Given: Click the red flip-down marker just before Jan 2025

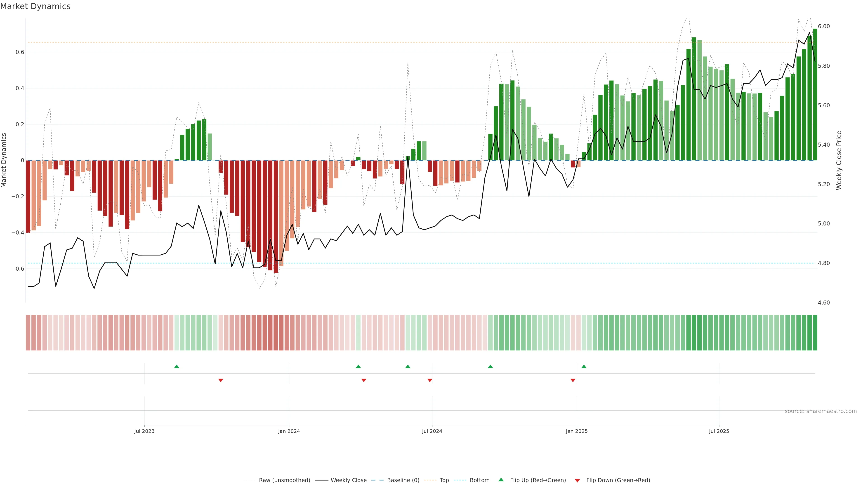Looking at the screenshot, I should [573, 380].
